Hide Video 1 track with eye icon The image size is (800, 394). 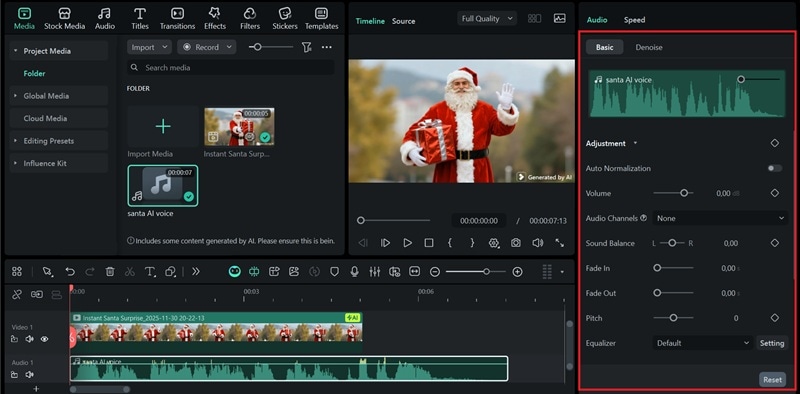44,339
